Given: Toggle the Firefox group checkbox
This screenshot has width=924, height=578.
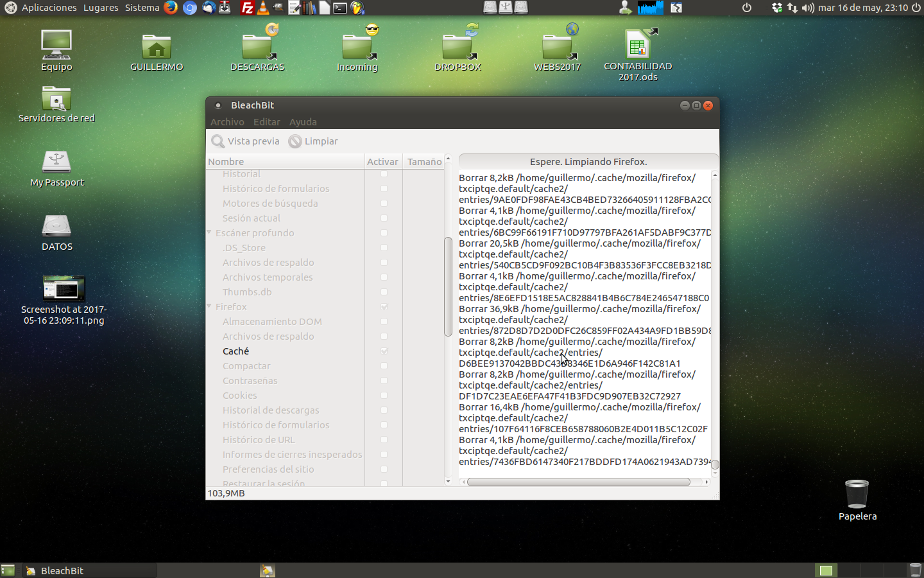Looking at the screenshot, I should coord(384,307).
